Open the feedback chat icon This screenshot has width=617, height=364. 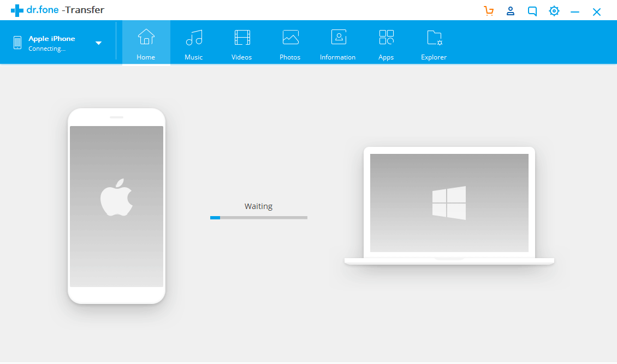point(532,11)
